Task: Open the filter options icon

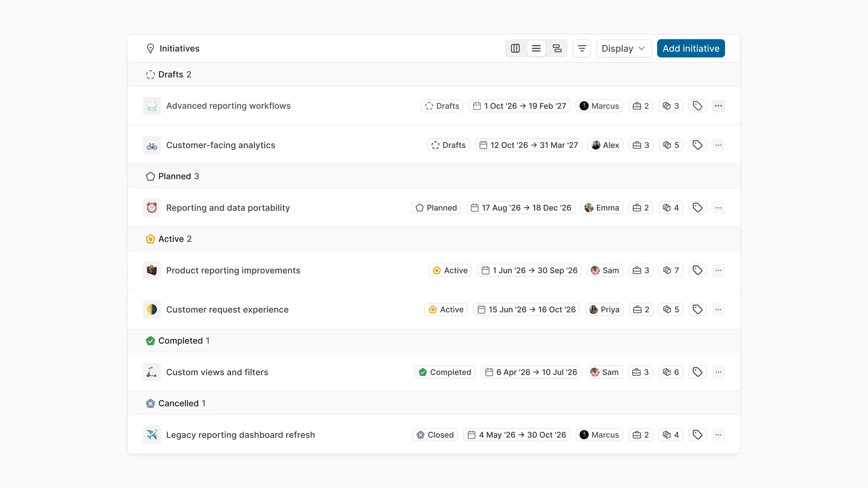Action: coord(582,48)
